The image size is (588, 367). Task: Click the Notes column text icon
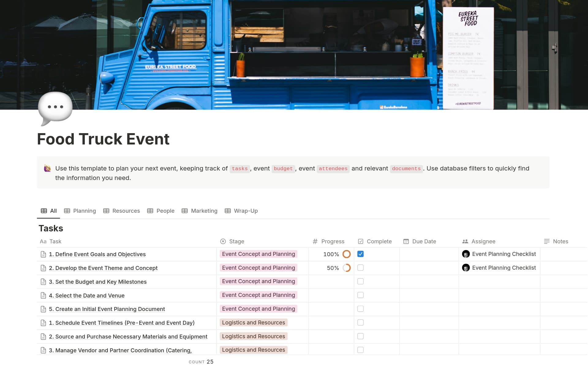pyautogui.click(x=547, y=242)
